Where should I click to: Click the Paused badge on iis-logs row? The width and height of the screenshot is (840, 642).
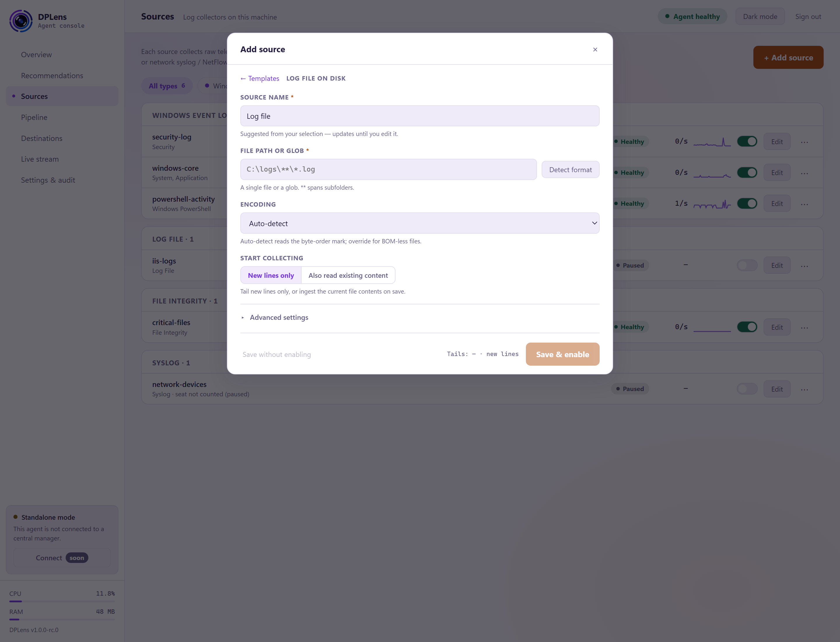[x=630, y=266]
